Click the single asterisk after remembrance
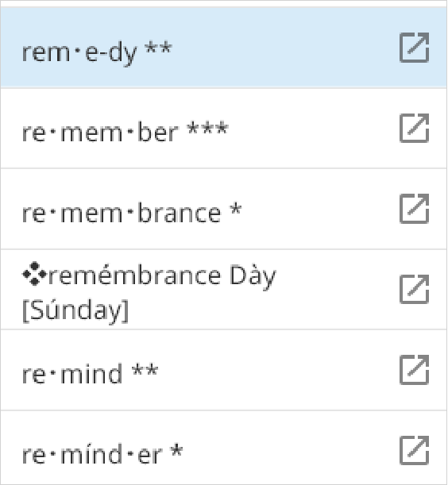This screenshot has width=448, height=485. tap(236, 209)
